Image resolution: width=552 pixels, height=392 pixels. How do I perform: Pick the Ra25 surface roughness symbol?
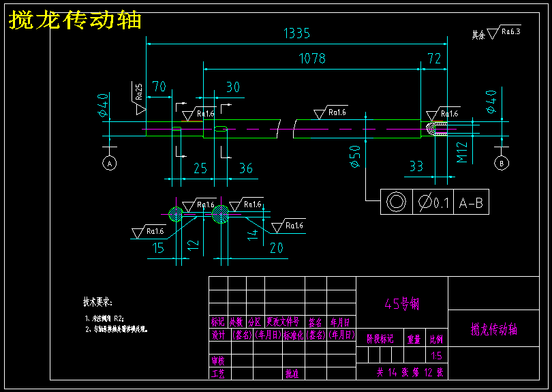click(x=139, y=98)
